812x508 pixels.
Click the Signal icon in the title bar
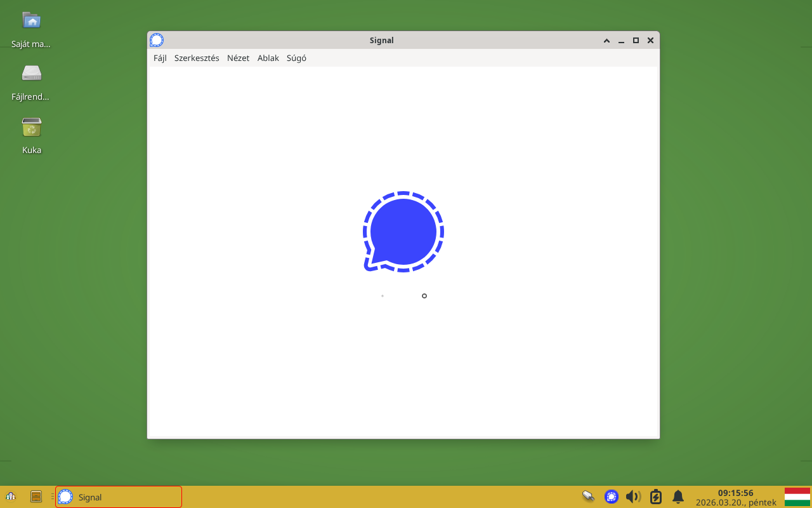tap(157, 40)
